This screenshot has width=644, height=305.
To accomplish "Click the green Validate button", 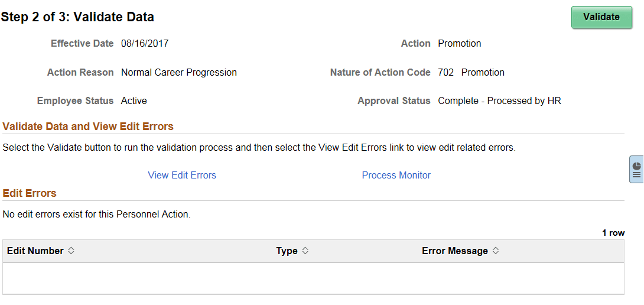I will (601, 17).
